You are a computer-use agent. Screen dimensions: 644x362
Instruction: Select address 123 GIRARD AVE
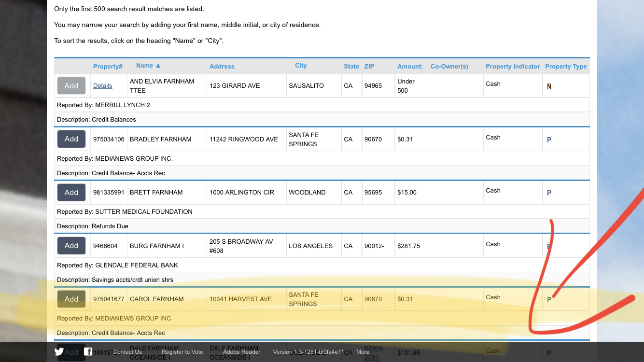point(235,86)
